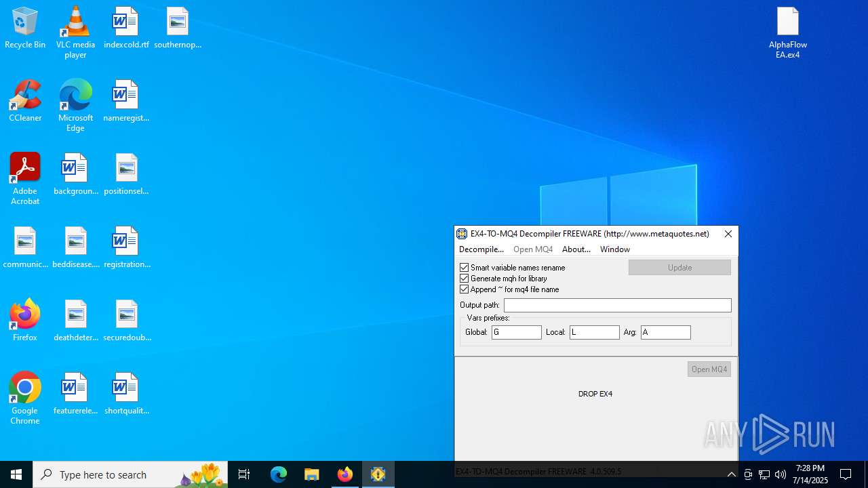Open the Open MQ4 menu item
The height and width of the screenshot is (488, 868).
point(533,249)
